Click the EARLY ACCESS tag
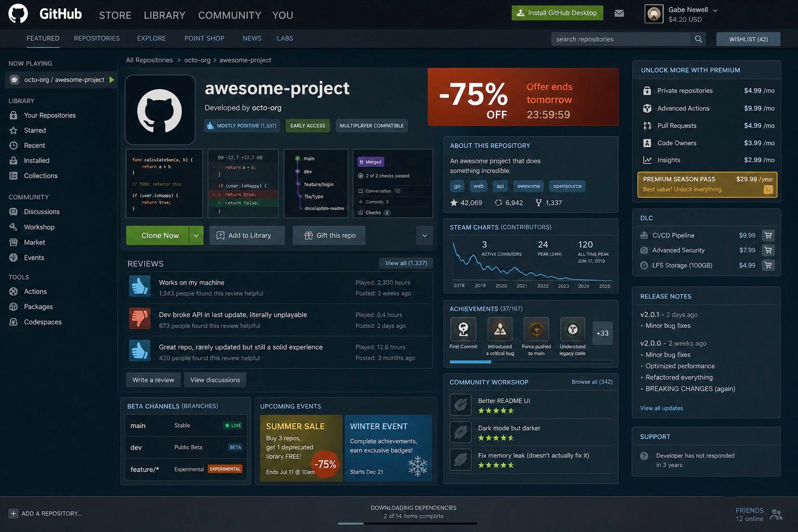 tap(308, 126)
